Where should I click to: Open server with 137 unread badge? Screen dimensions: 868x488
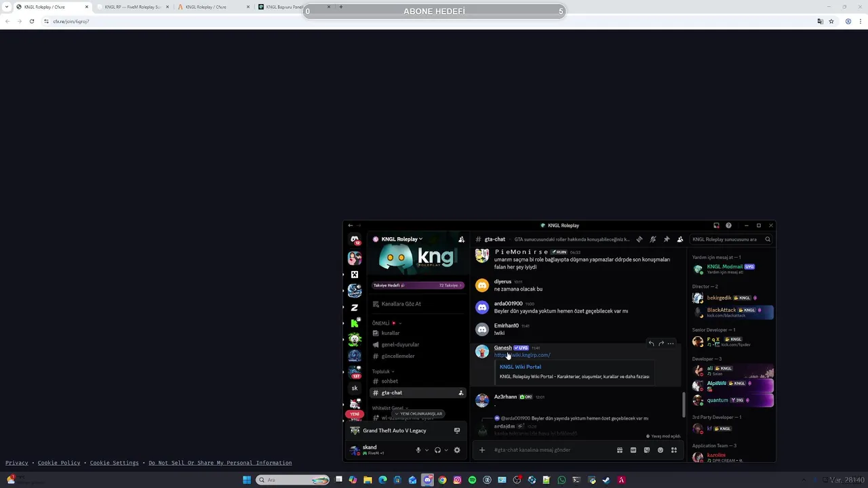tap(355, 371)
